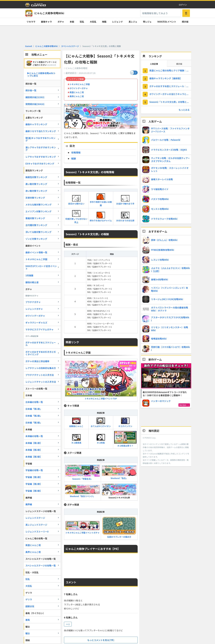
Task: Click the ドラクエモンスターズ3攻略 icon
Action: [146, 150]
